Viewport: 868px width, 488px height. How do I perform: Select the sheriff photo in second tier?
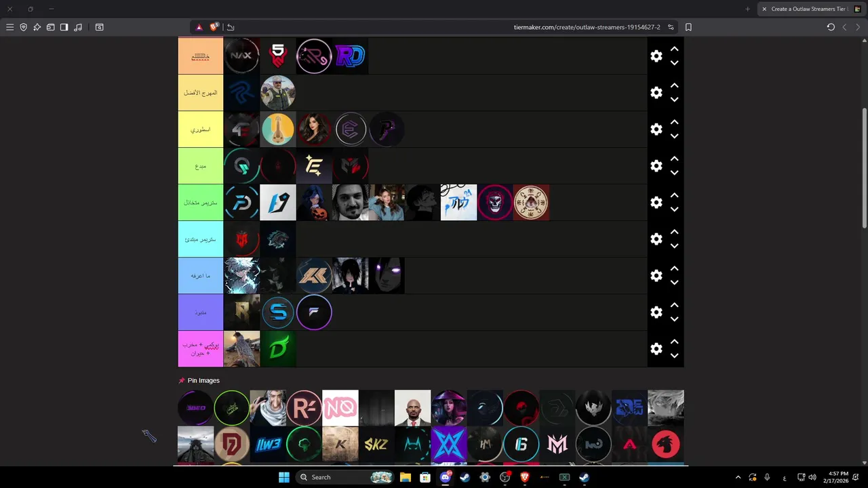[278, 93]
